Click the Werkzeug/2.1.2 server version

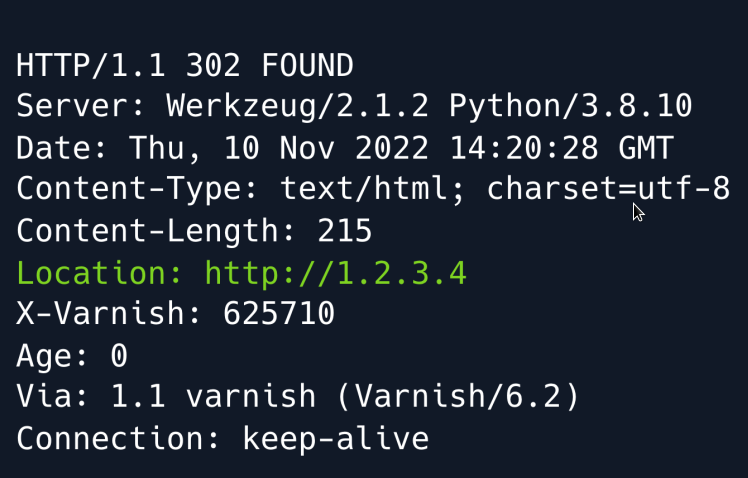[297, 108]
